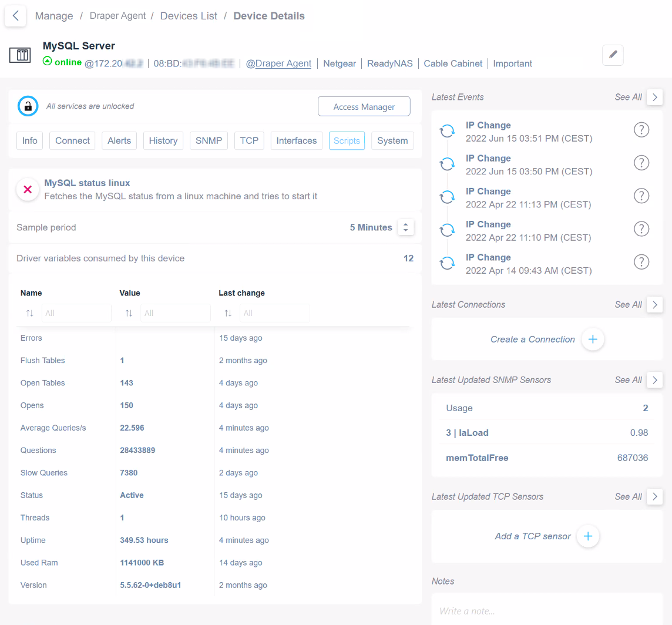Go back using the left arrow button
The image size is (672, 625).
tap(15, 16)
